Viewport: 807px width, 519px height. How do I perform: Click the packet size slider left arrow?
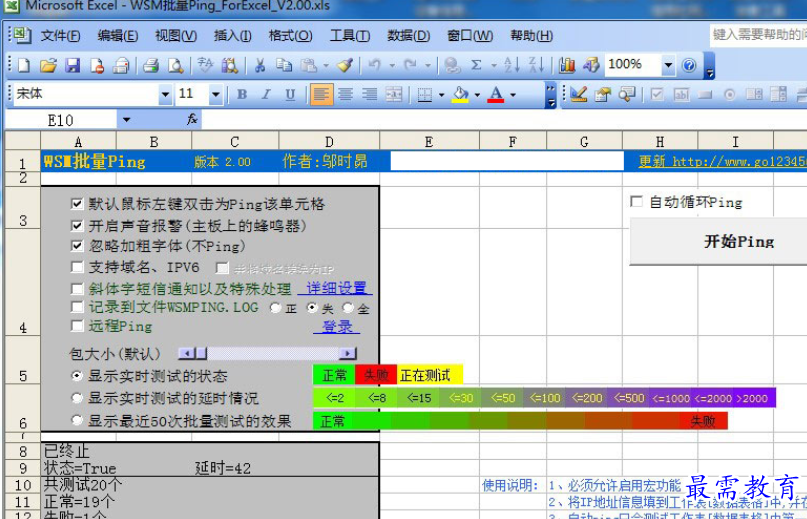click(x=187, y=353)
